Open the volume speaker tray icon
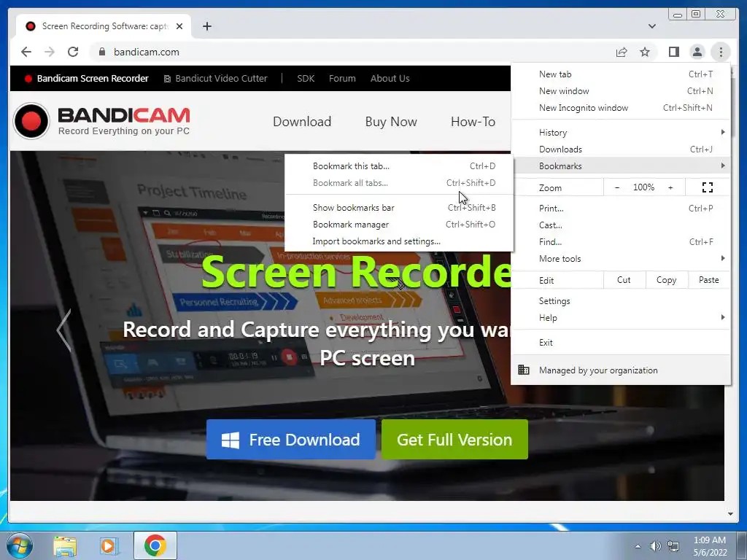Screen dimensions: 747x560 point(656,546)
